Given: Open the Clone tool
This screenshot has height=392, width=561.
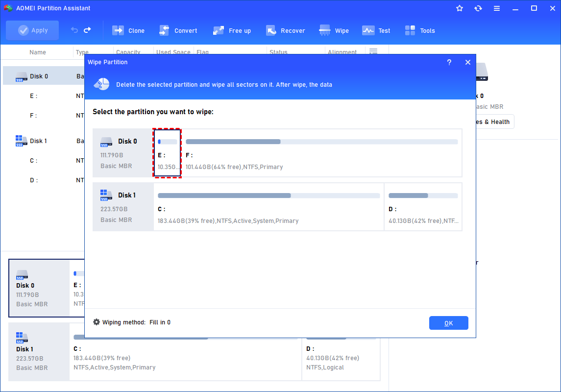Looking at the screenshot, I should click(x=128, y=31).
